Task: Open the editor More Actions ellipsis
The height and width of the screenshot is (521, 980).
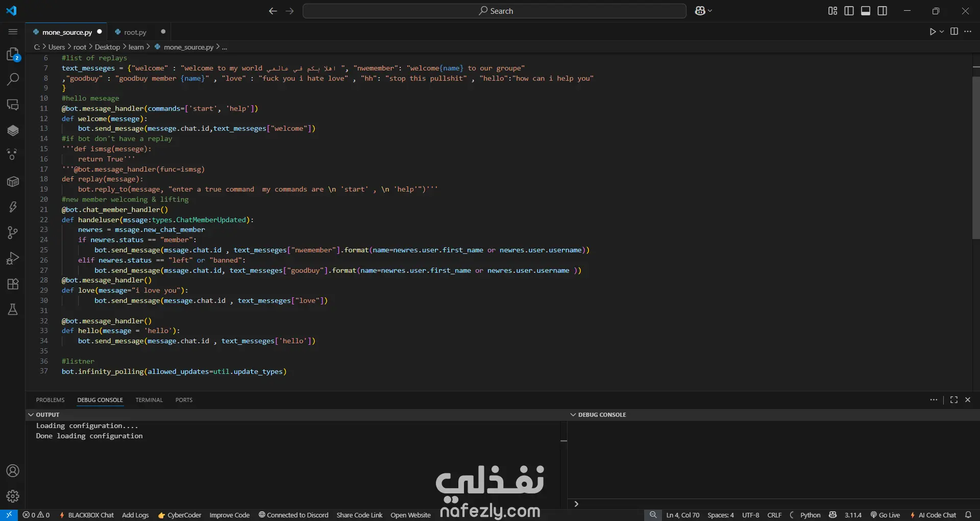Action: 968,32
